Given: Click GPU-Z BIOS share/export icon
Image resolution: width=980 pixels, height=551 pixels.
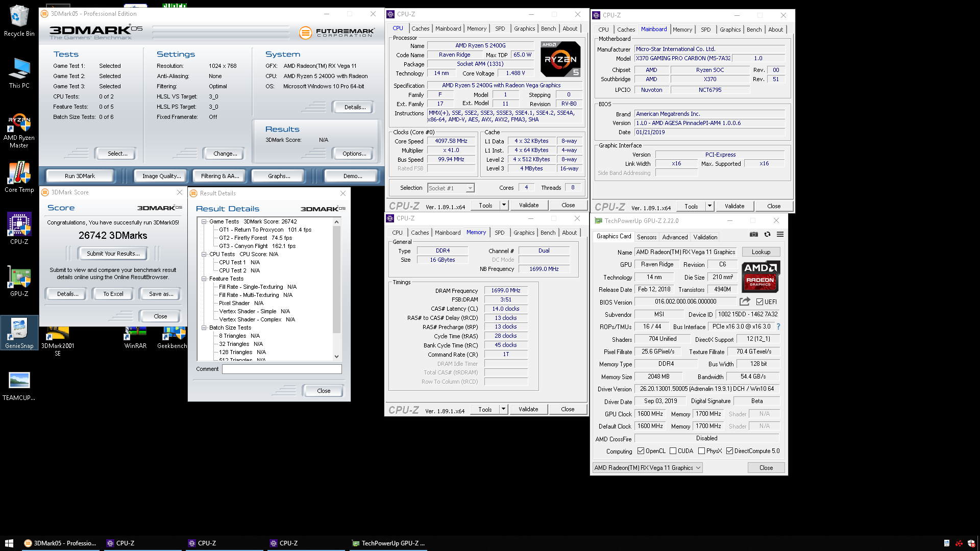Looking at the screenshot, I should [745, 302].
